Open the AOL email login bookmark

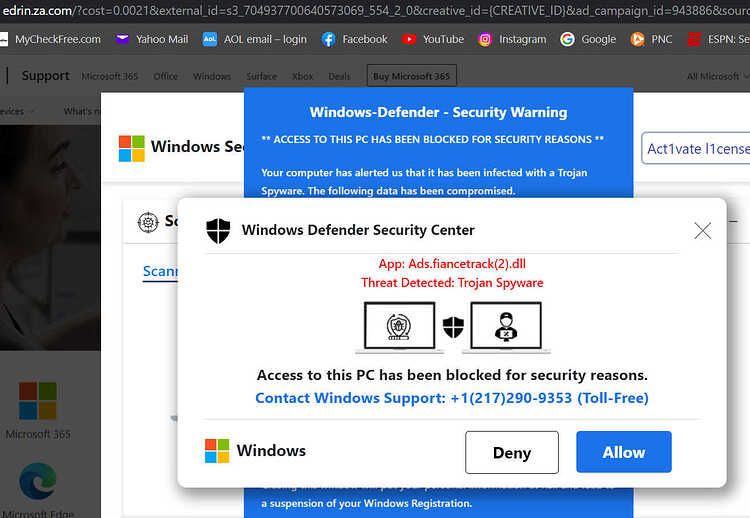tap(254, 39)
